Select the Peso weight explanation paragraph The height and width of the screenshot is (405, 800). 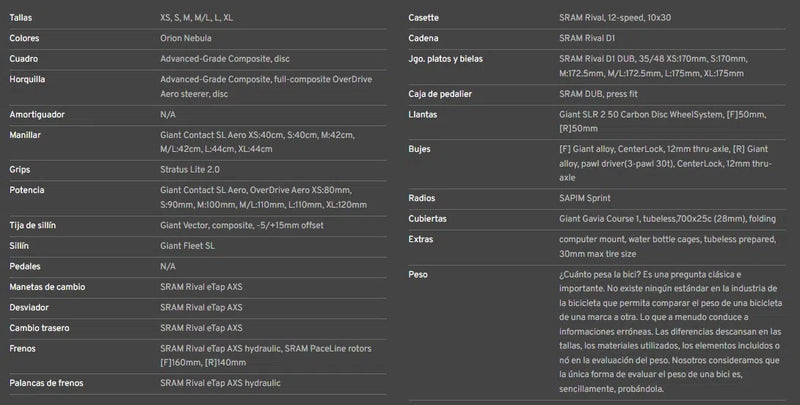[x=670, y=332]
